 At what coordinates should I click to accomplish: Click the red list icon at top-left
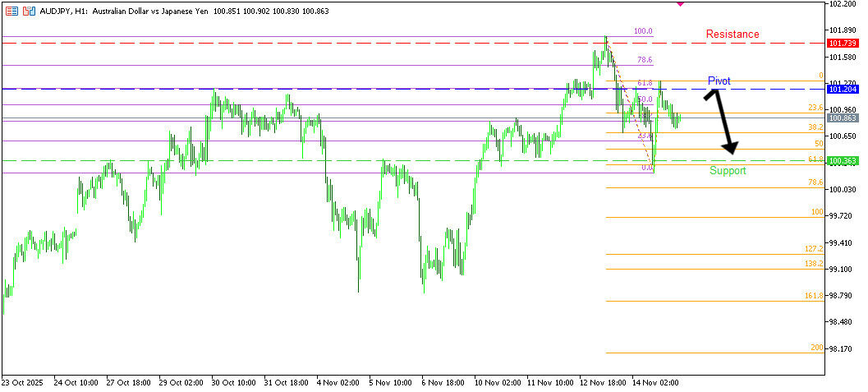(x=11, y=12)
